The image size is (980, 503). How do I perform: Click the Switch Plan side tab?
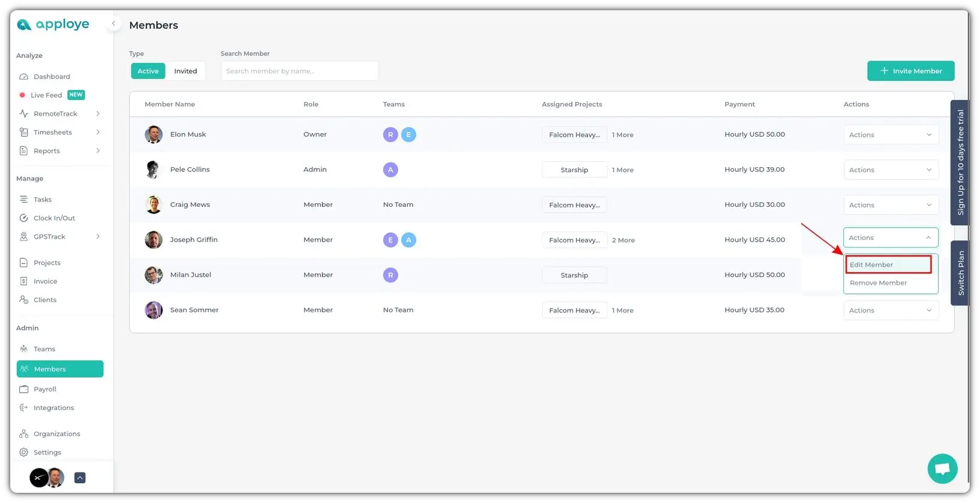tap(960, 273)
